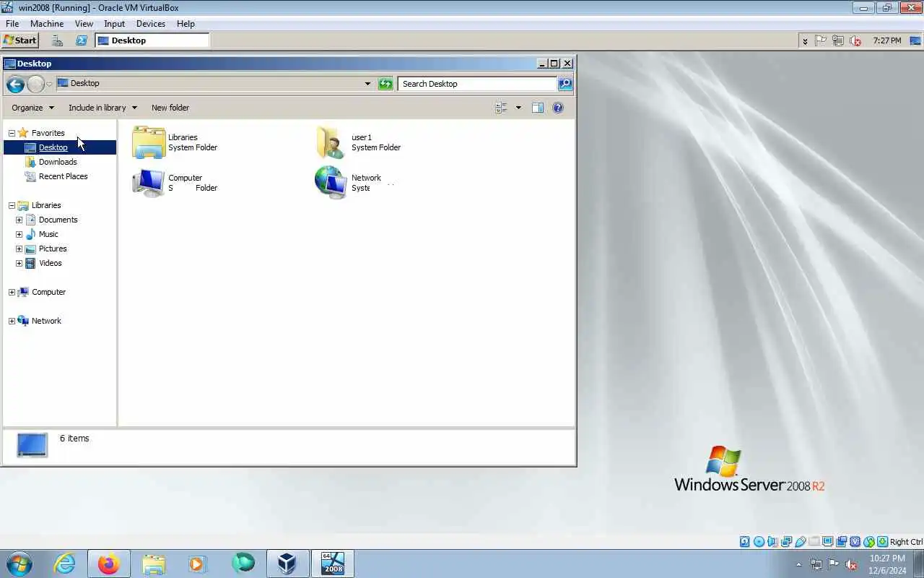Click guest tray network icon
924x578 pixels.
click(838, 40)
